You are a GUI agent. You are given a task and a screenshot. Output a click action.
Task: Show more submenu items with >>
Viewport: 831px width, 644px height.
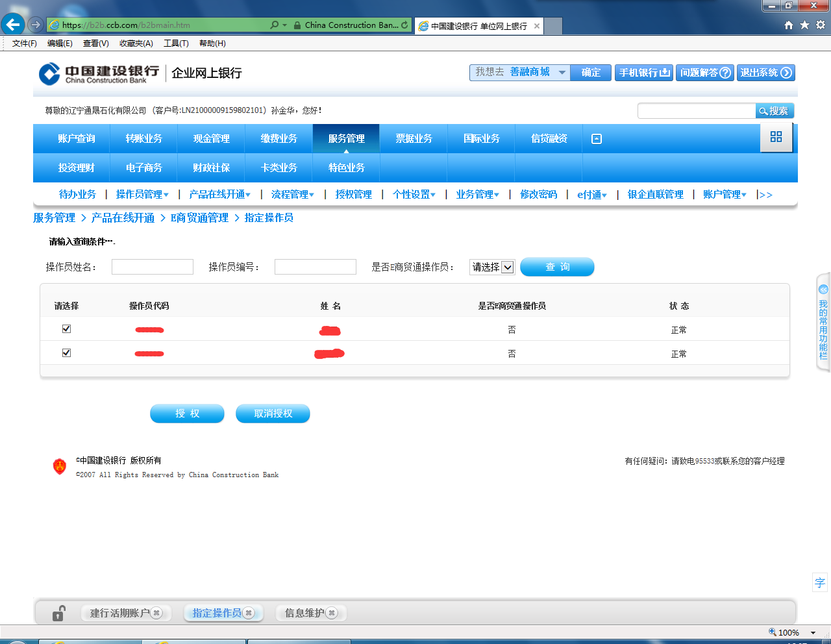pyautogui.click(x=766, y=195)
